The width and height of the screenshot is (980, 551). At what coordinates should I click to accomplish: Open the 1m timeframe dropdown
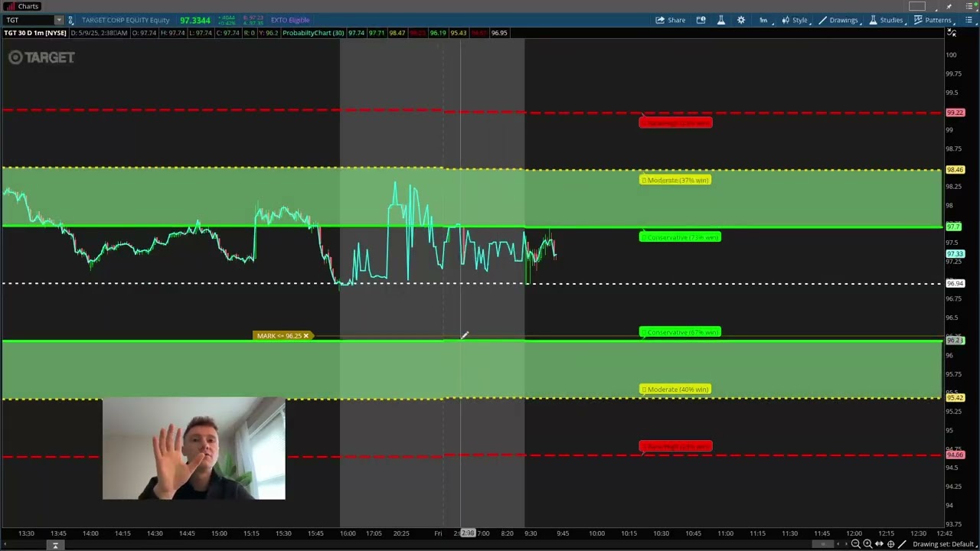pos(763,20)
